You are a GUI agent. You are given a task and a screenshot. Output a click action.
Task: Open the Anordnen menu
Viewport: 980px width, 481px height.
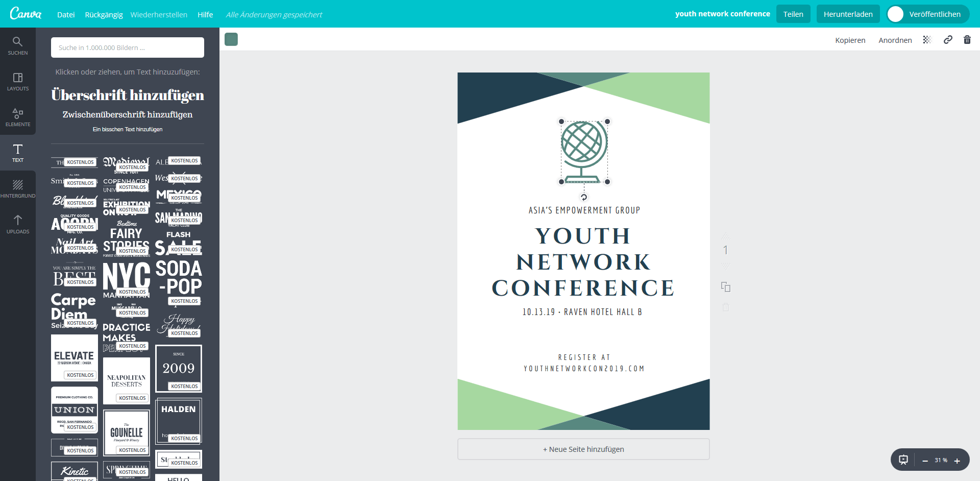click(895, 40)
